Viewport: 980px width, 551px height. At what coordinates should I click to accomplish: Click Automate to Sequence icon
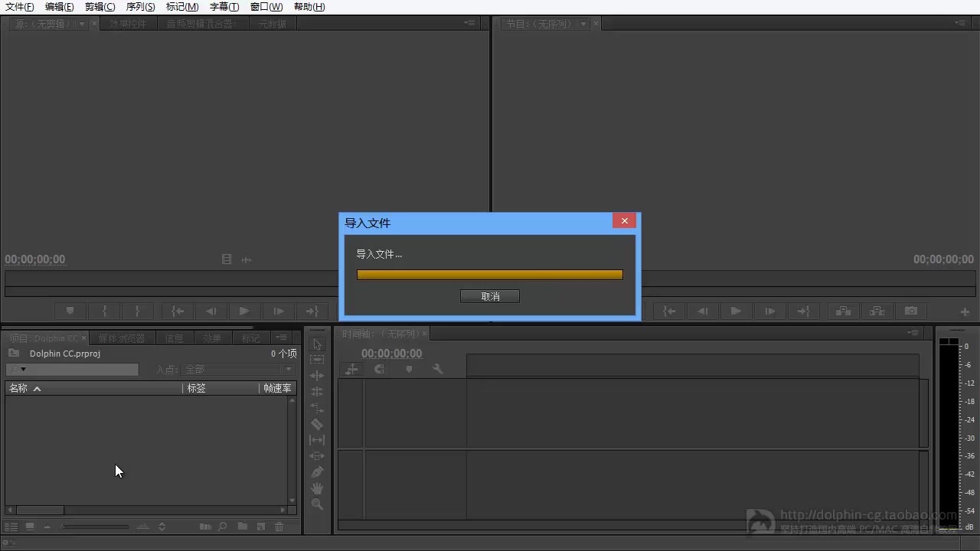tap(204, 527)
